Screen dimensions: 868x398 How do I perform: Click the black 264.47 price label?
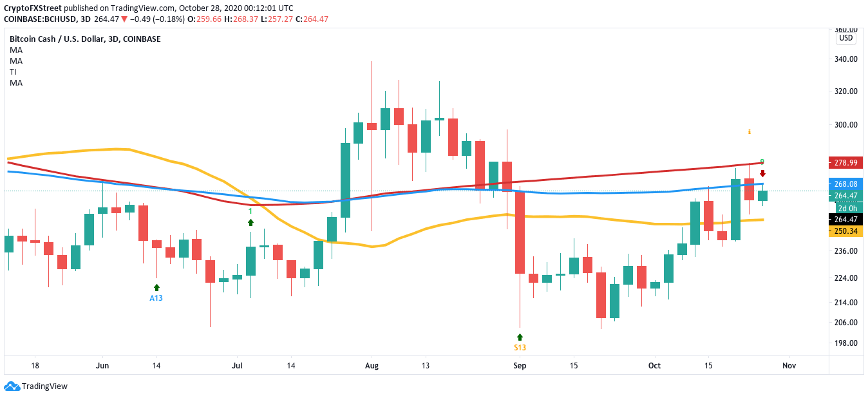[847, 219]
